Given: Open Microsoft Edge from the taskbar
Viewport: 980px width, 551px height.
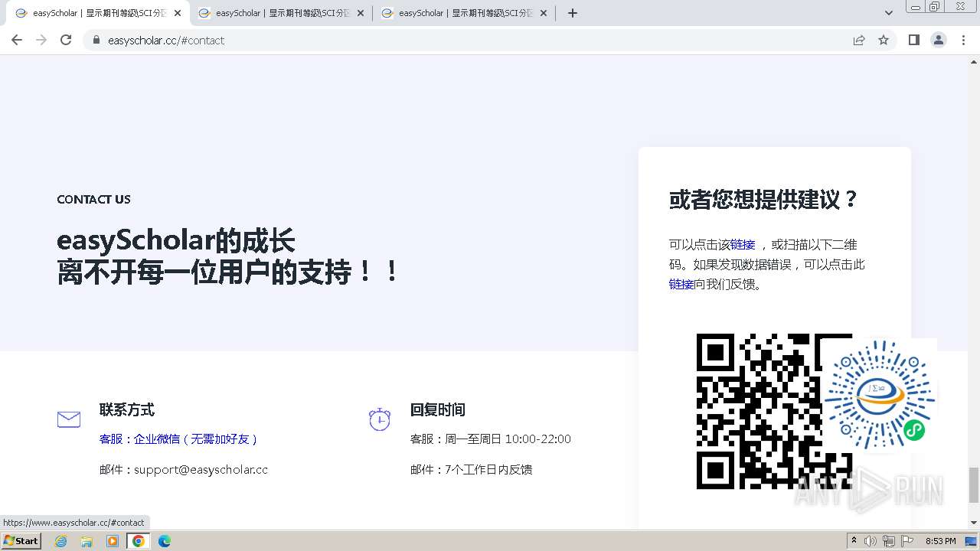Looking at the screenshot, I should click(x=165, y=541).
